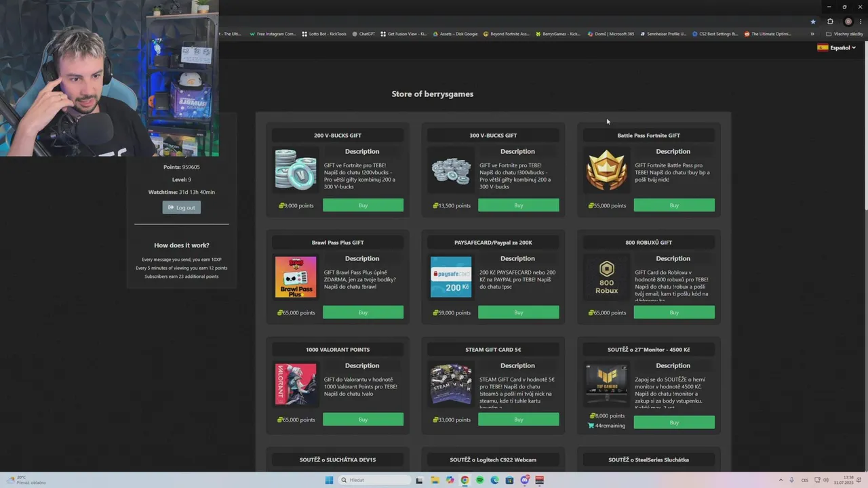Click the Battle Pass crown image
The height and width of the screenshot is (488, 868).
pyautogui.click(x=607, y=169)
